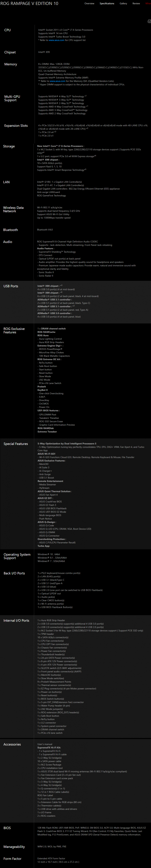Go to the Review tab

pos(136,3)
